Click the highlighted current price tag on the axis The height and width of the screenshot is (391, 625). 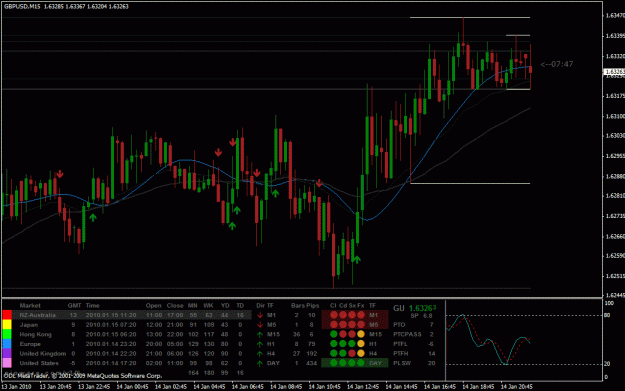click(614, 72)
